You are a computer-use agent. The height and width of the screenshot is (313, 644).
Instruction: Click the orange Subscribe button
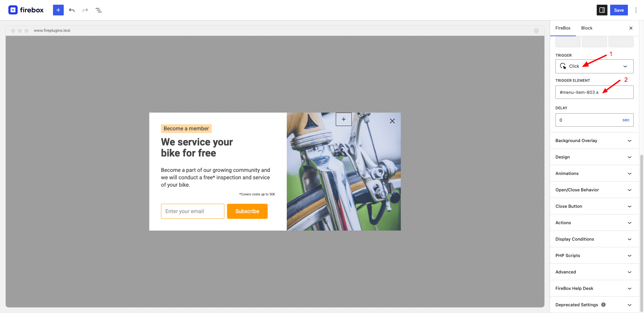[247, 211]
